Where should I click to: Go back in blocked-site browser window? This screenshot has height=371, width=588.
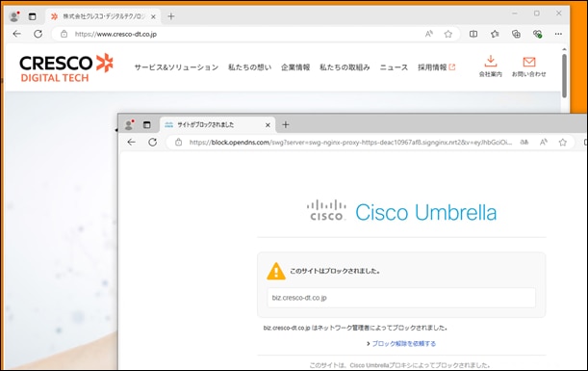[131, 142]
